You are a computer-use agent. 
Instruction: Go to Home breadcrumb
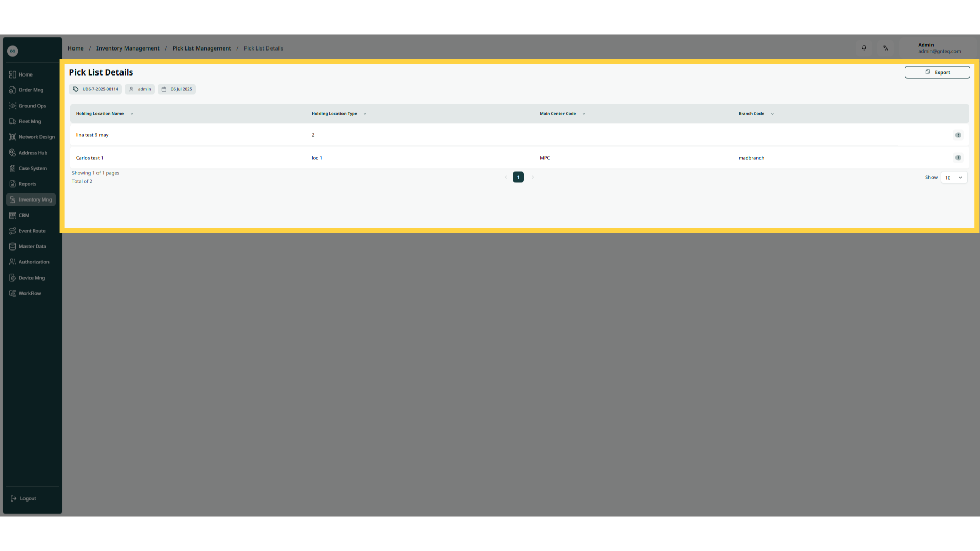[x=76, y=48]
